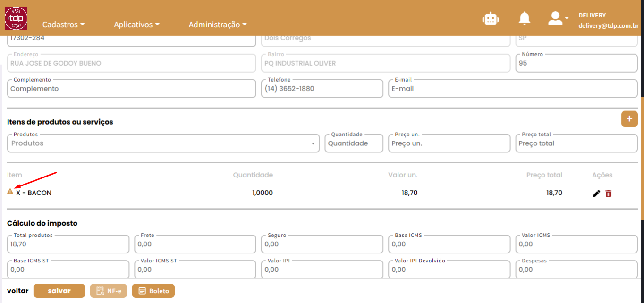Click the Boleto button
This screenshot has height=303, width=644.
(x=153, y=291)
